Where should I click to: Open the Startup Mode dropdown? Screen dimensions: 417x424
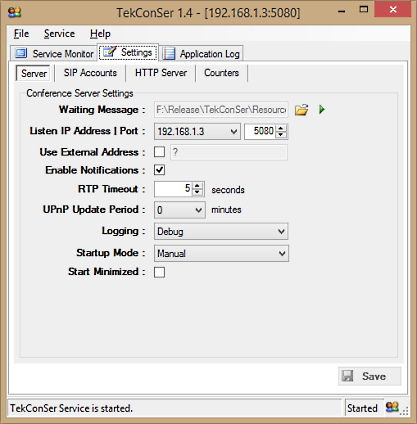tap(221, 253)
